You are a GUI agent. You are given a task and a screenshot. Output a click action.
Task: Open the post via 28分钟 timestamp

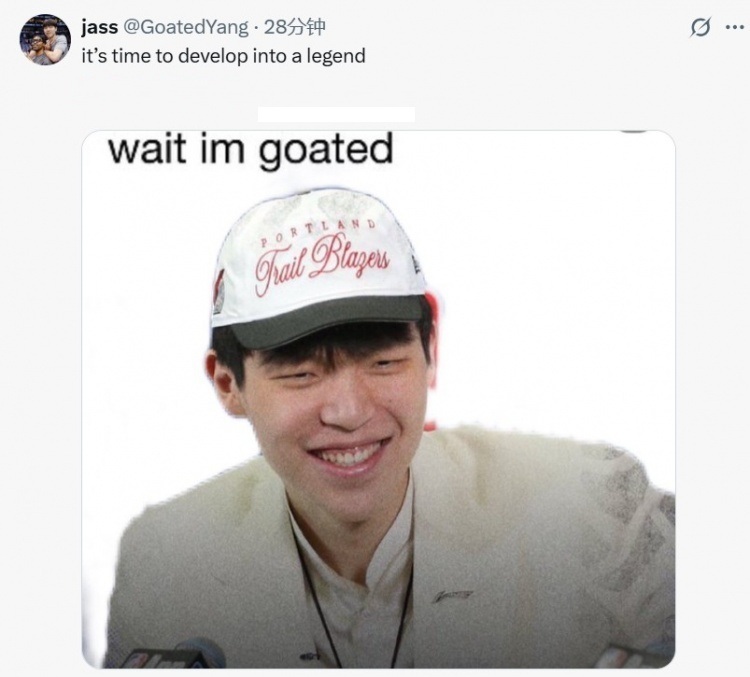click(294, 27)
